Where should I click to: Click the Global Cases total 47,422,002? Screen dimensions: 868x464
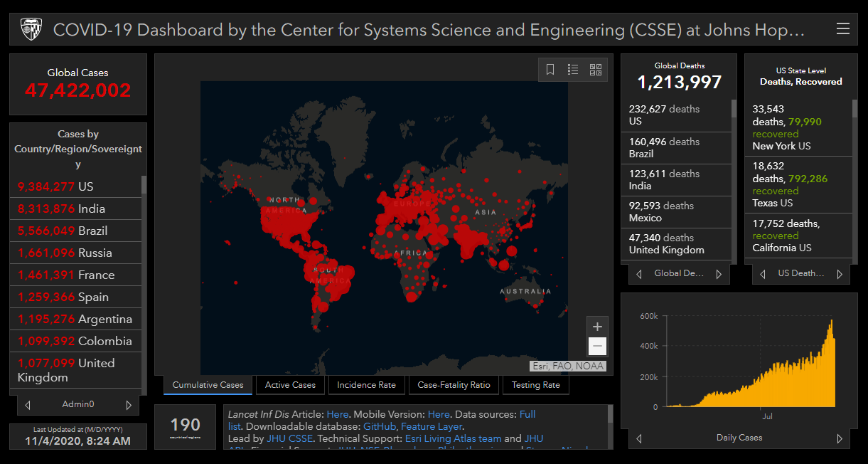(x=78, y=90)
